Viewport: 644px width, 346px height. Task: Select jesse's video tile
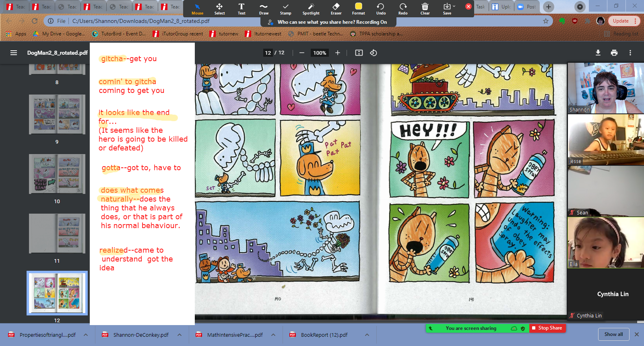coord(605,140)
